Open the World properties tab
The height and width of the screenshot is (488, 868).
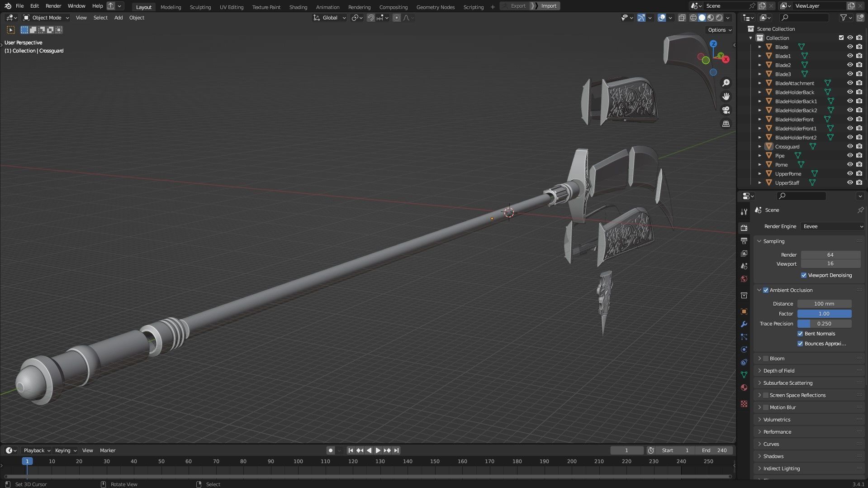click(x=744, y=279)
